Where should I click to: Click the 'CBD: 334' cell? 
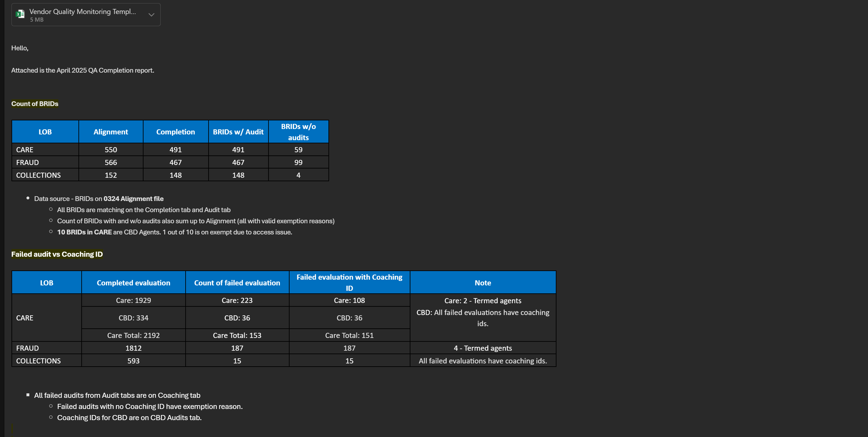133,318
